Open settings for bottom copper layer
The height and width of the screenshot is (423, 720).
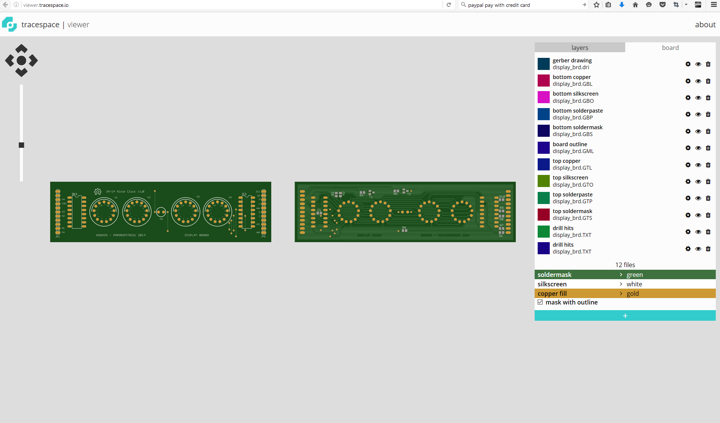pos(688,81)
